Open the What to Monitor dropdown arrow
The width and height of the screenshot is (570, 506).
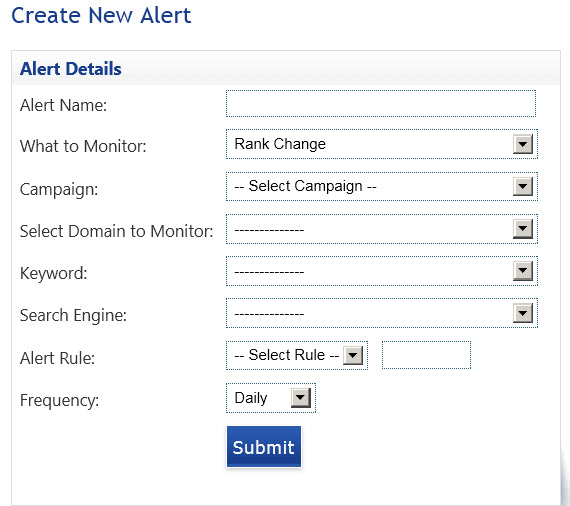[523, 144]
